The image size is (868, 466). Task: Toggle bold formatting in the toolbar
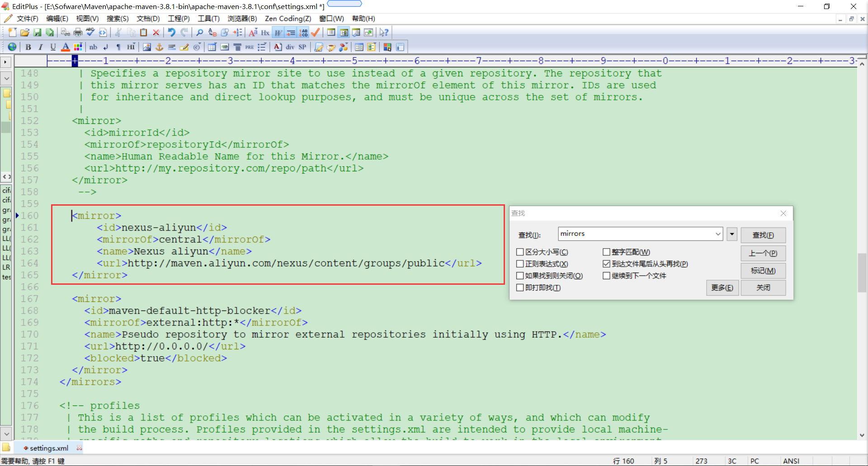click(x=28, y=47)
